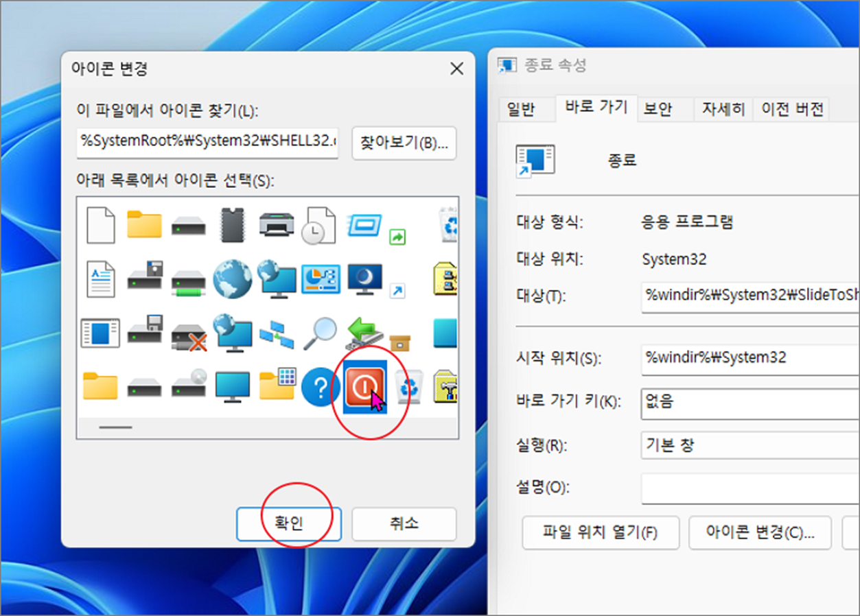Choose the drive with green bar icon

[188, 282]
